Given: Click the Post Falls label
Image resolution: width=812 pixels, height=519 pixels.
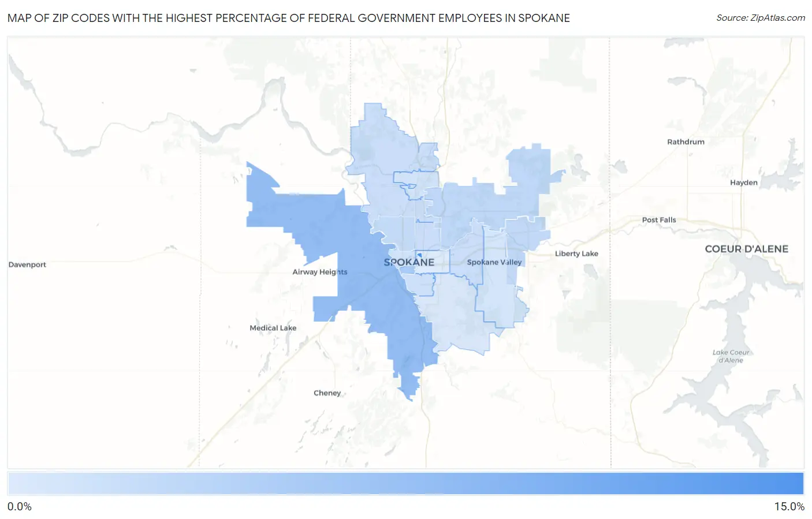Looking at the screenshot, I should tap(659, 220).
